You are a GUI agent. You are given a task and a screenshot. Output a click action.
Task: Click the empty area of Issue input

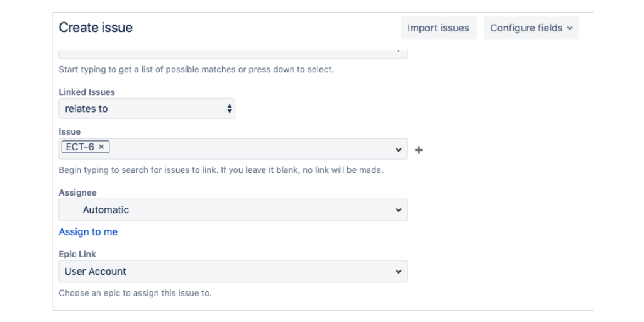coord(252,149)
